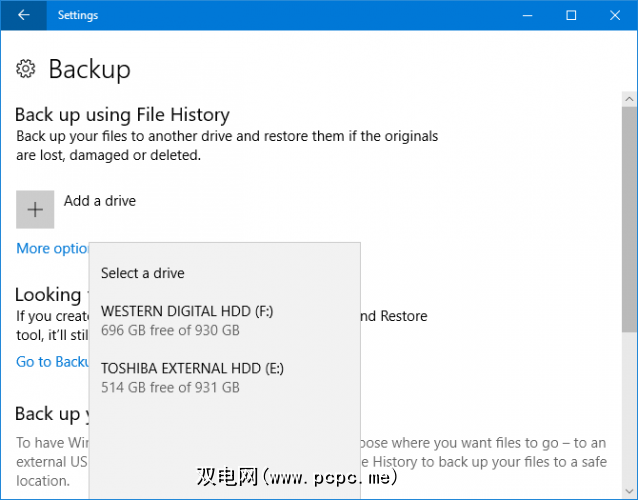Click the plus icon to add a drive
Image resolution: width=638 pixels, height=500 pixels.
point(35,209)
